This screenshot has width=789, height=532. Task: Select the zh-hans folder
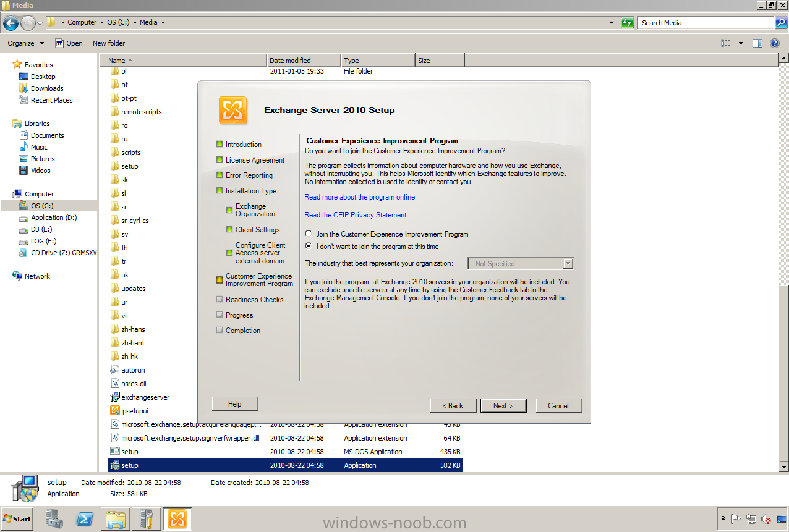click(x=127, y=329)
